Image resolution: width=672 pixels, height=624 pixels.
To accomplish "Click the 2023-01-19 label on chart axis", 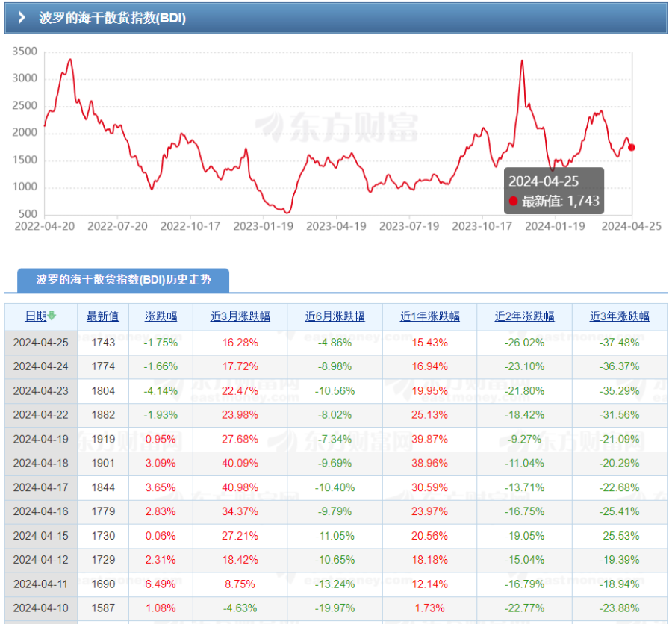I will pos(264,225).
